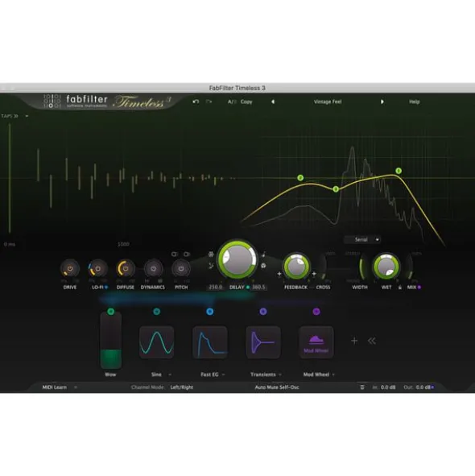Open the Mod Wheel MIDI source tile
Viewport: 475px width, 476px height.
click(316, 342)
